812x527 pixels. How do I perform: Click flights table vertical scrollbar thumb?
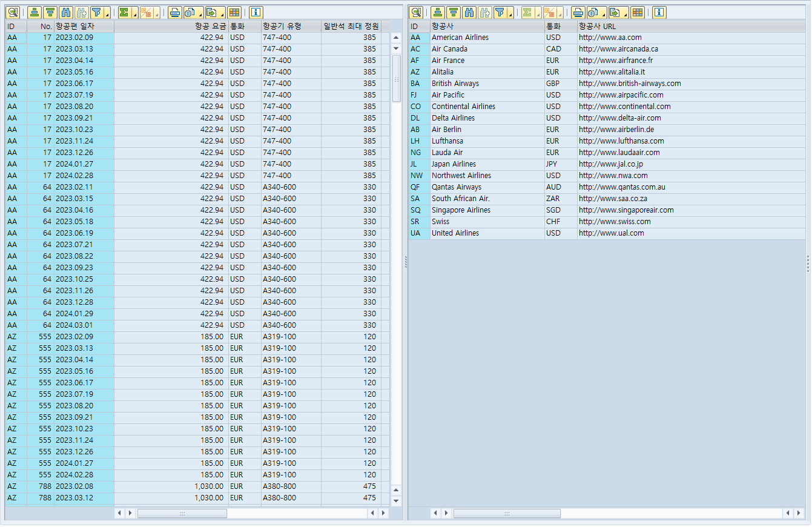tap(397, 79)
